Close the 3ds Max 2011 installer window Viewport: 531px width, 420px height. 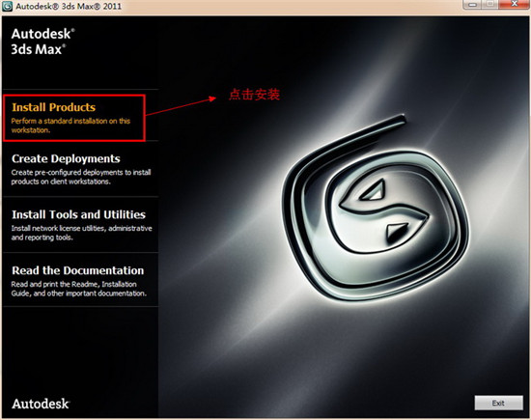coord(514,4)
